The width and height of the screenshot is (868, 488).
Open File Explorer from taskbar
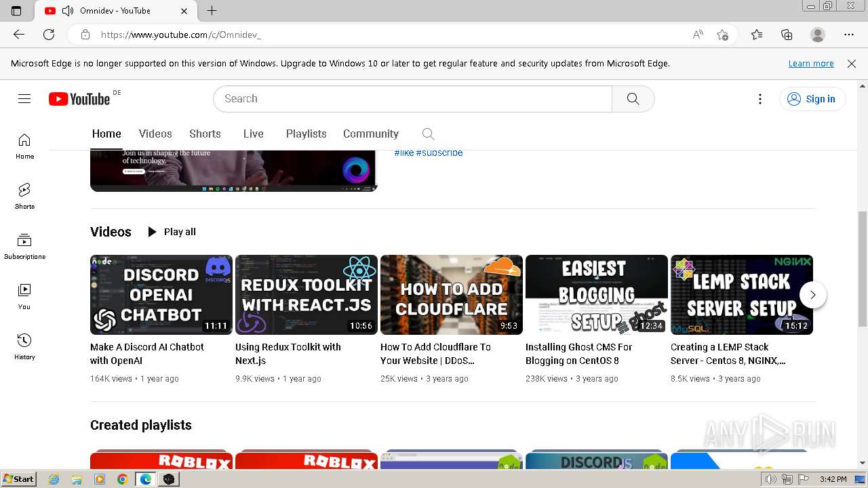(x=77, y=479)
